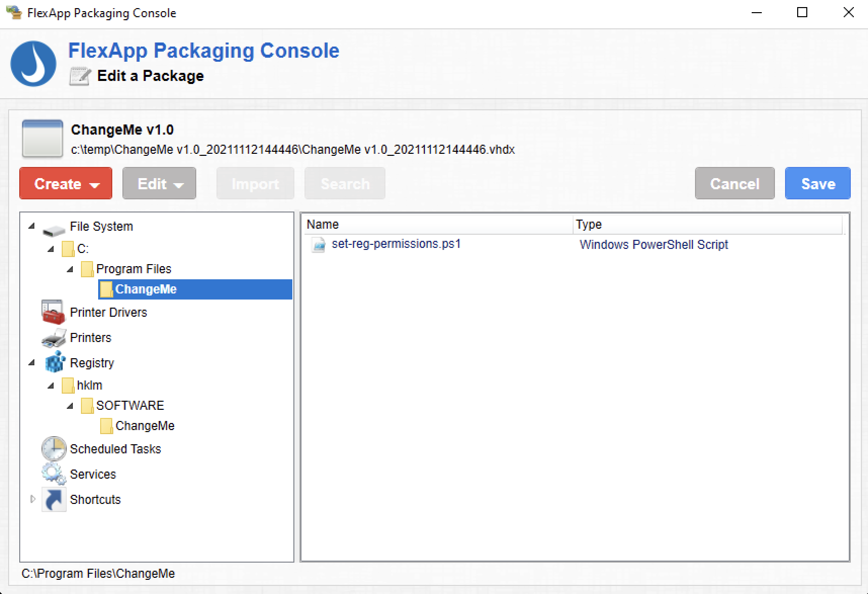The height and width of the screenshot is (594, 868).
Task: Click the ChangeMe v1.0 package window icon
Action: pos(42,138)
